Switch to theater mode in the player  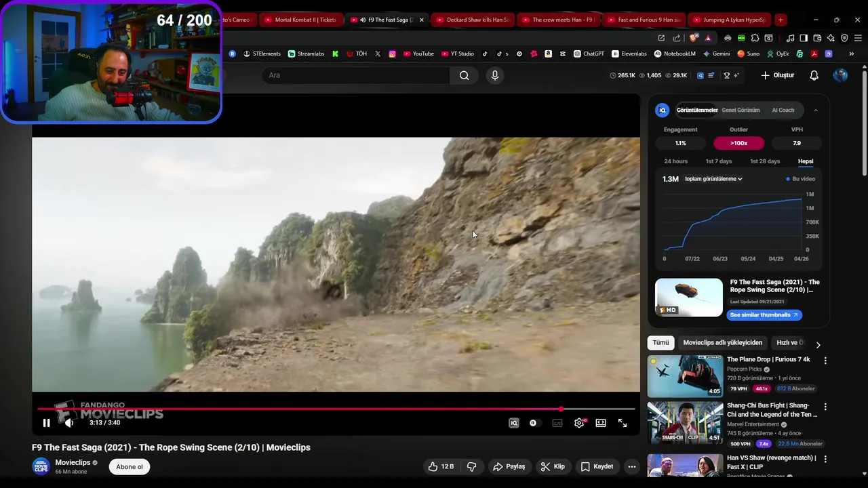click(601, 423)
